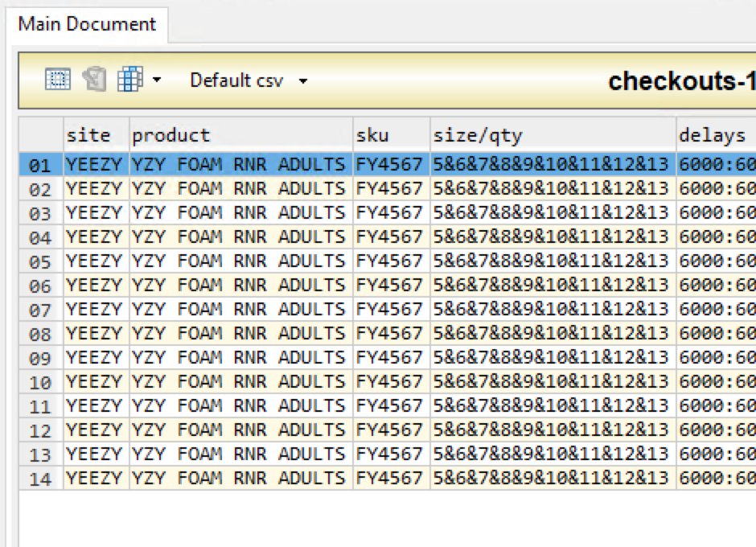Click product cell in row 02
This screenshot has height=547, width=756.
click(x=241, y=188)
